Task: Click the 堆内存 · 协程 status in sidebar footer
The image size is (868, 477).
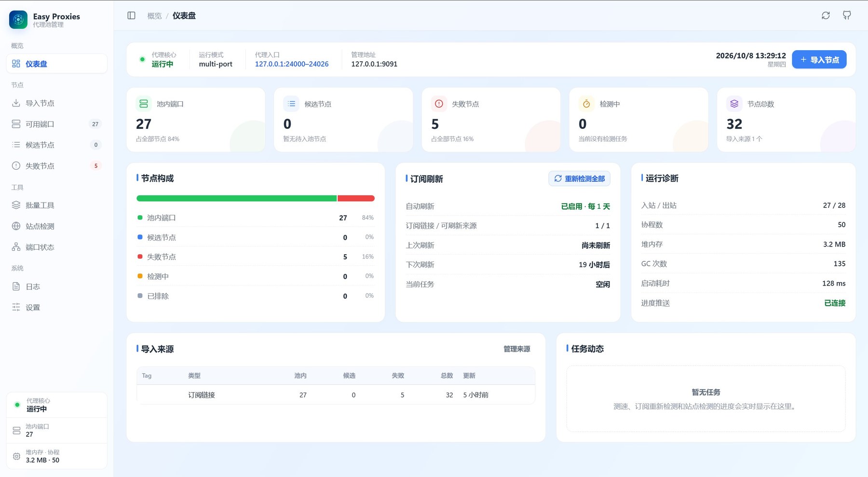Action: coord(56,456)
